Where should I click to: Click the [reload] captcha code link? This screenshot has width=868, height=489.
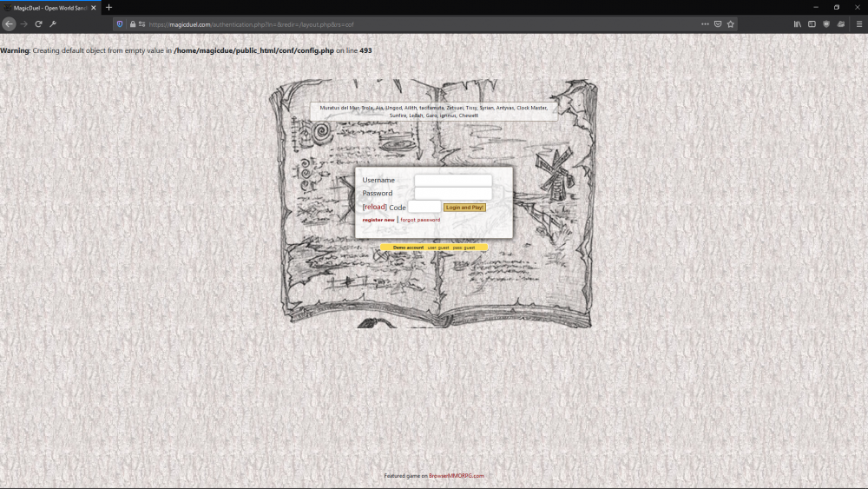click(374, 208)
